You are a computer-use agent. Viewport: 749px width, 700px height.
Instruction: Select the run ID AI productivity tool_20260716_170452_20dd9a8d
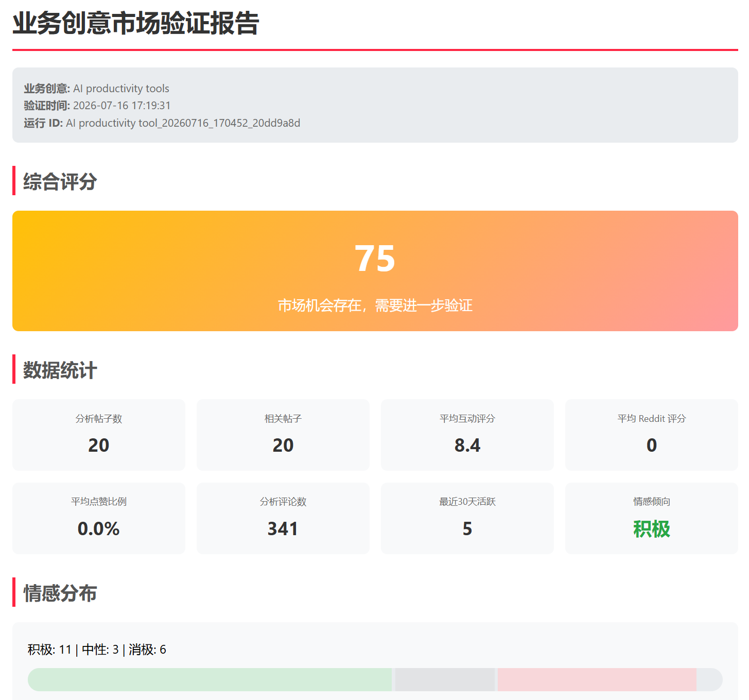[x=183, y=123]
